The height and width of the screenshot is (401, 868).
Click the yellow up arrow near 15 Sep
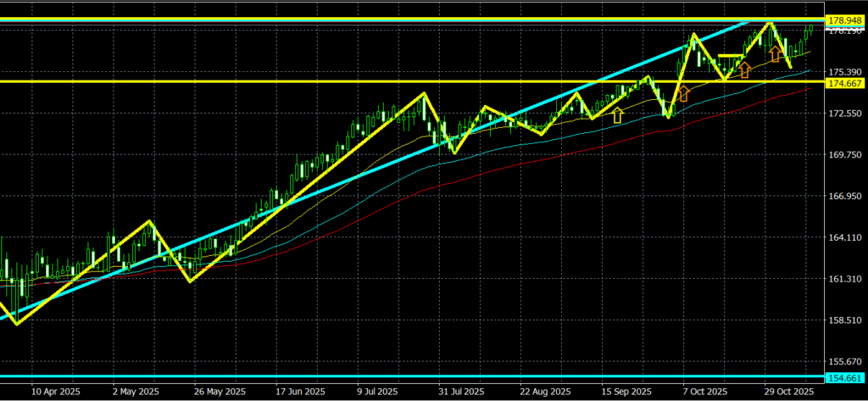point(617,114)
